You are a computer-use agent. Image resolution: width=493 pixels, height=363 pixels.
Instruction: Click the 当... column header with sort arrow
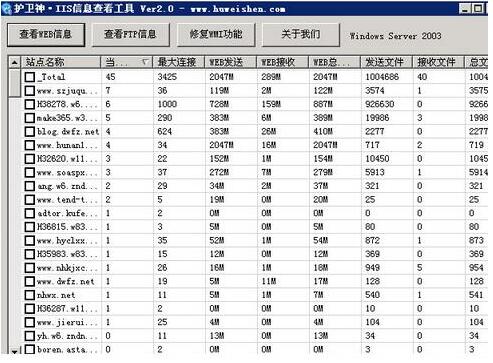pyautogui.click(x=127, y=62)
